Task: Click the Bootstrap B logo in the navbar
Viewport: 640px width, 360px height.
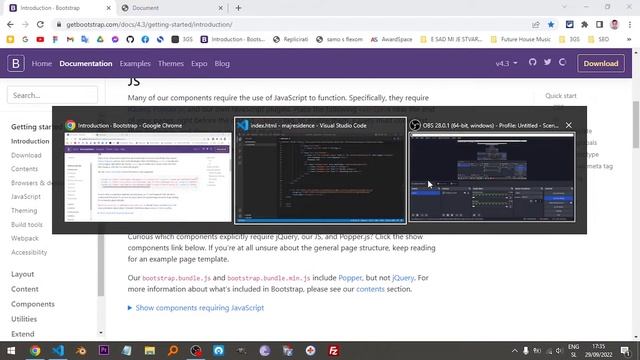Action: (x=16, y=63)
